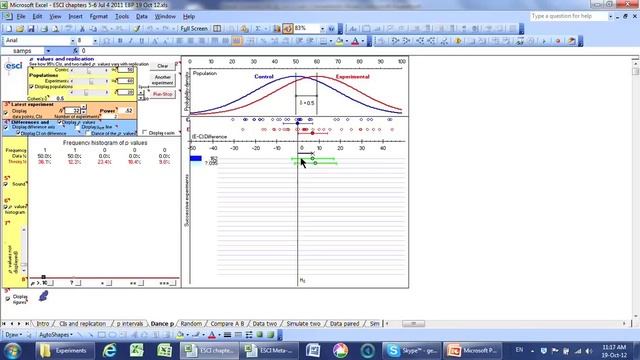Open the AutoShapes dropdown
This screenshot has height=360, width=640.
pyautogui.click(x=56, y=335)
